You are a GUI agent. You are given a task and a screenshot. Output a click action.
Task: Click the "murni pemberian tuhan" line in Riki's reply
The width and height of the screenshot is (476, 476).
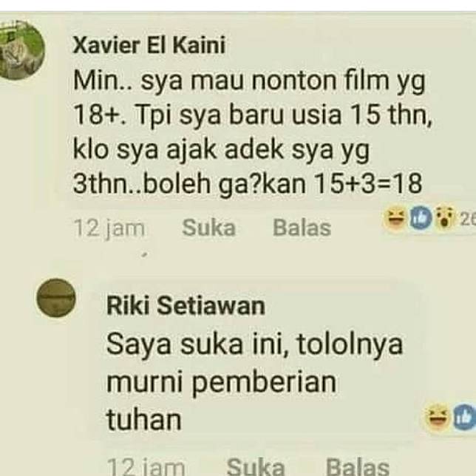point(222,401)
